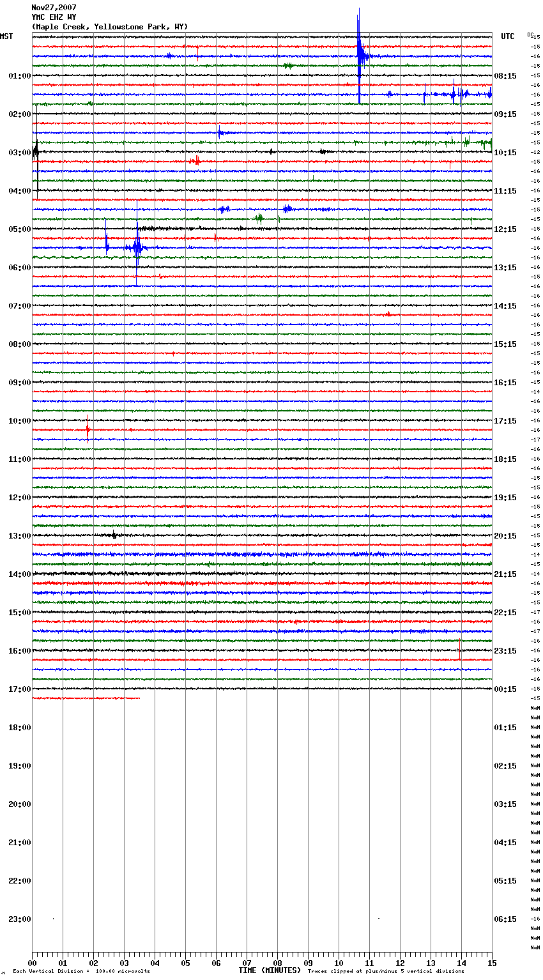The height and width of the screenshot is (980, 543).
Task: Select the 23:00 MST time label
Action: click(x=20, y=919)
